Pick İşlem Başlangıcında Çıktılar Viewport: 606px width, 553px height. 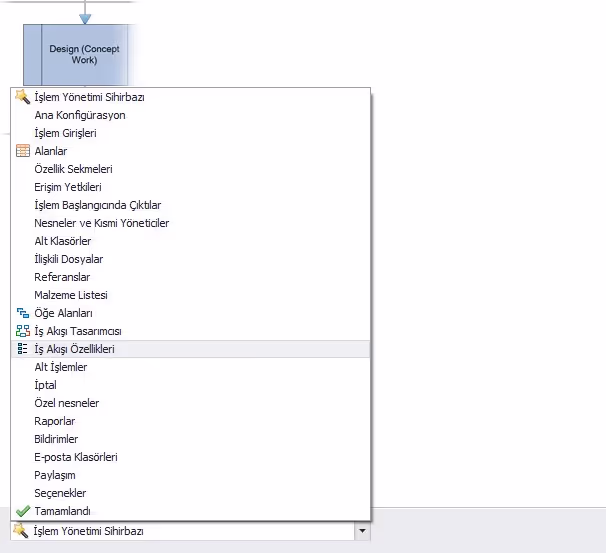point(191,205)
